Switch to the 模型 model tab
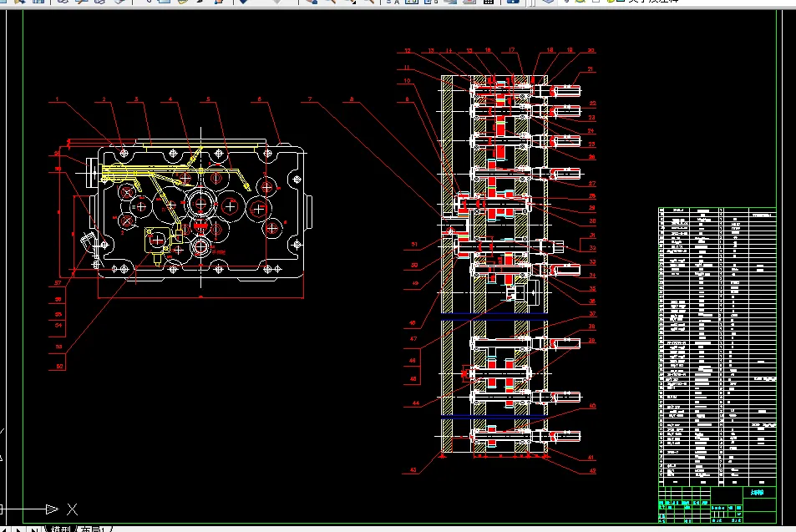796x532 pixels. [60, 529]
